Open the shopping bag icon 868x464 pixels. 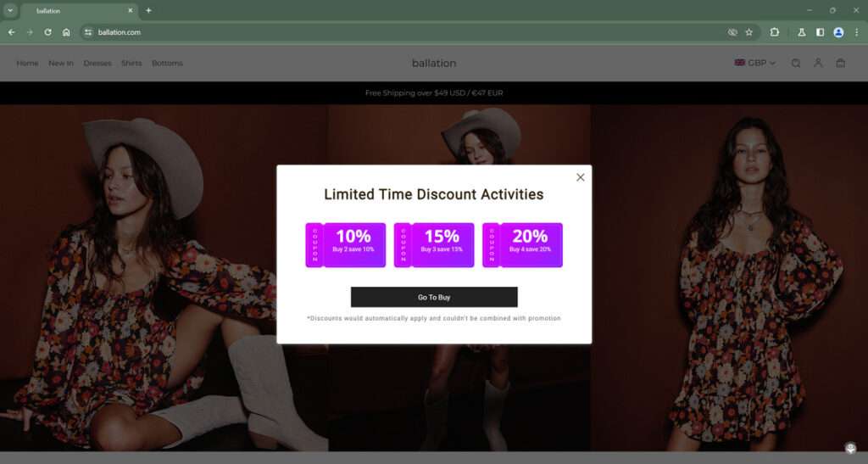[x=840, y=63]
